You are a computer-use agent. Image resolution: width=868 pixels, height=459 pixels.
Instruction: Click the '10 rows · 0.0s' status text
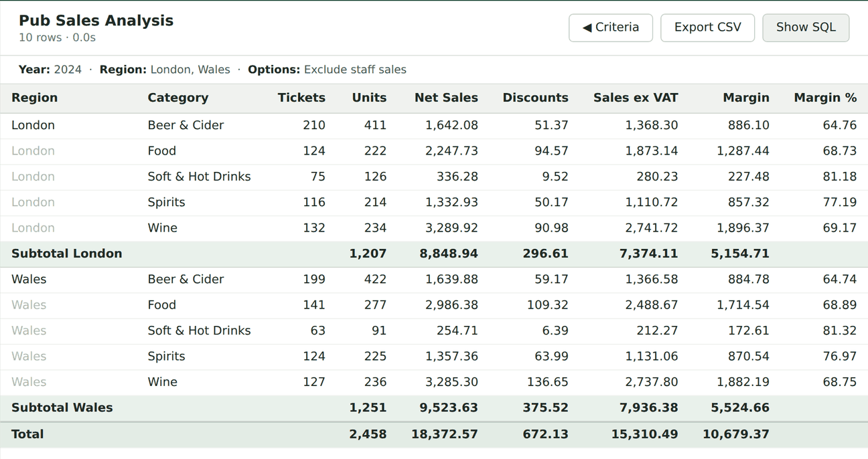pos(57,37)
